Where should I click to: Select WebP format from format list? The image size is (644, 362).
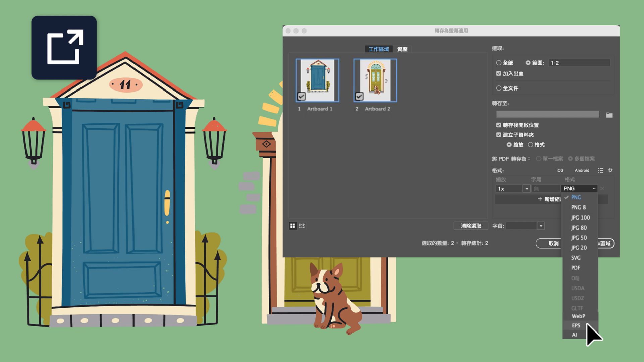578,316
